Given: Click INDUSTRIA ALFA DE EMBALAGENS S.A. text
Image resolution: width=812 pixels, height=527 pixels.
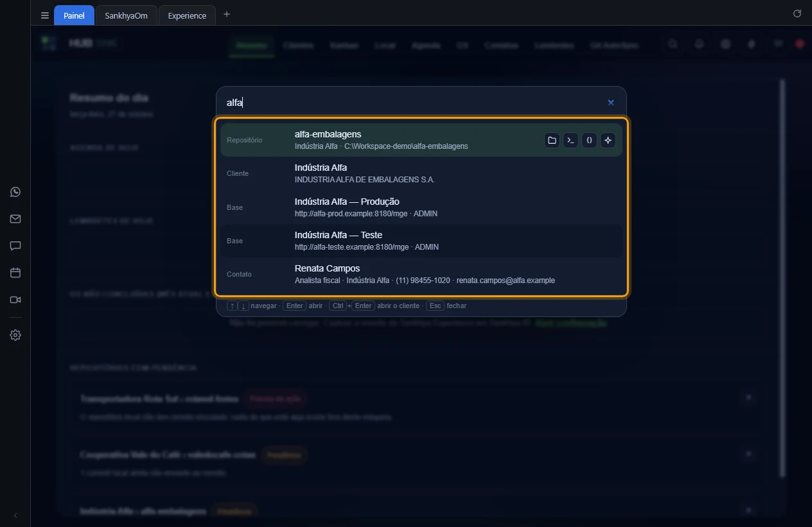Looking at the screenshot, I should (365, 180).
